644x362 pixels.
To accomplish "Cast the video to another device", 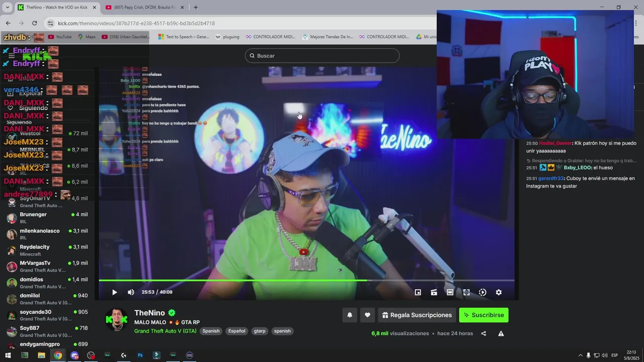I will click(434, 292).
